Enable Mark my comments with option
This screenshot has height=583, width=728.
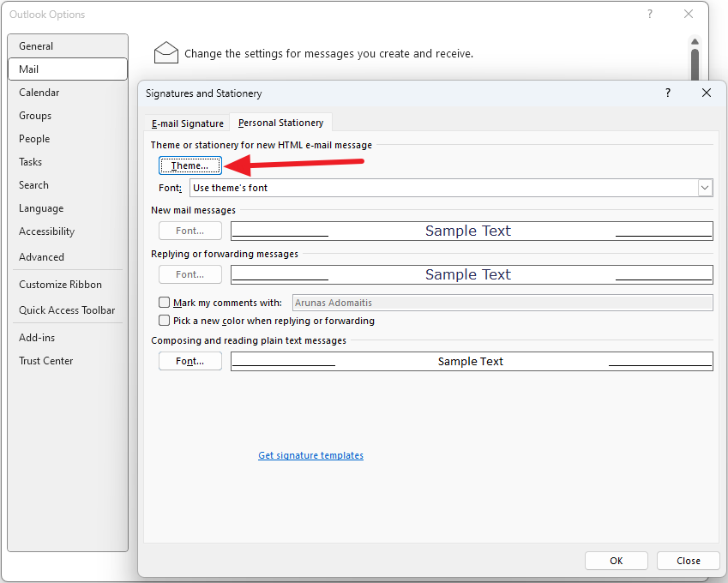(163, 302)
